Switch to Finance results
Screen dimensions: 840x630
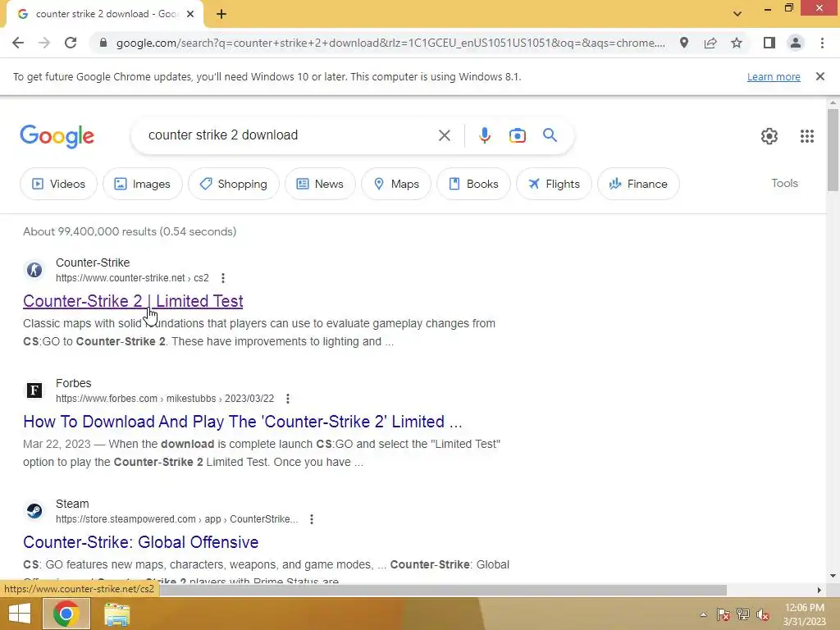pos(638,184)
